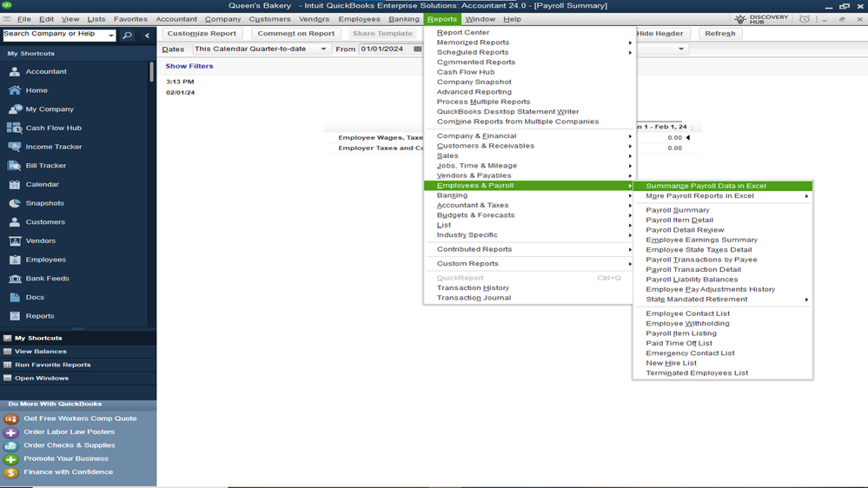Select Payroll Item Listing

coord(681,333)
